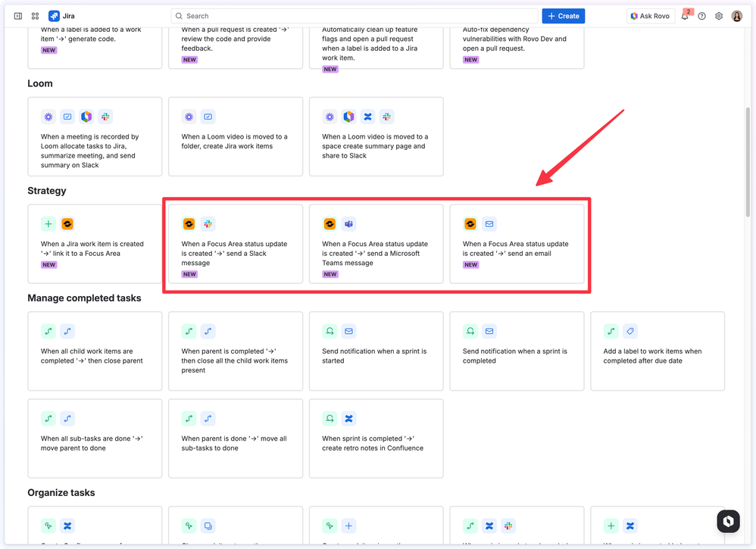Open 'Focus Area status update send a Slack message' card
Screen dimensions: 756x549
pos(236,244)
